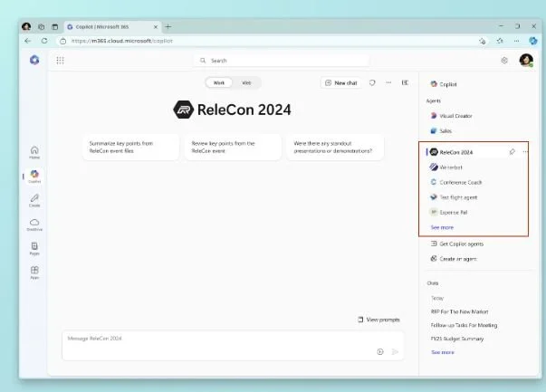Viewport: 546px width, 392px height.
Task: Select the Copilot | Microsoft 365 tab
Action: (x=111, y=27)
